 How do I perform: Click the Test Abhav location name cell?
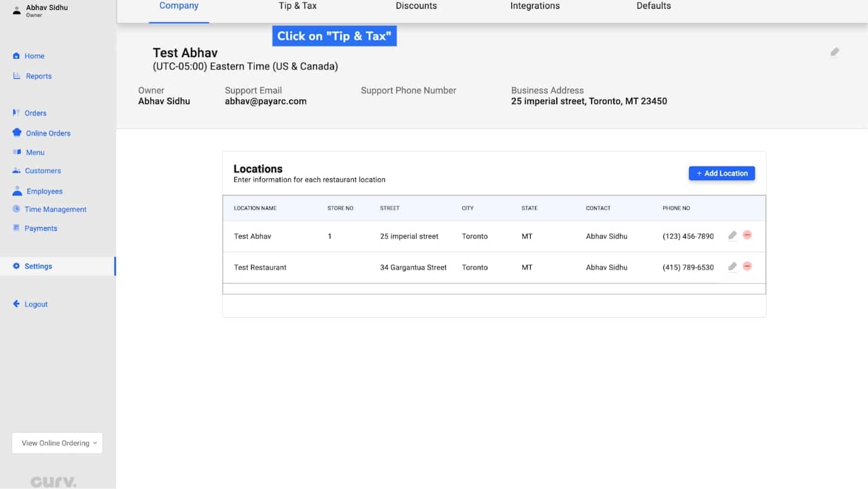coord(252,236)
